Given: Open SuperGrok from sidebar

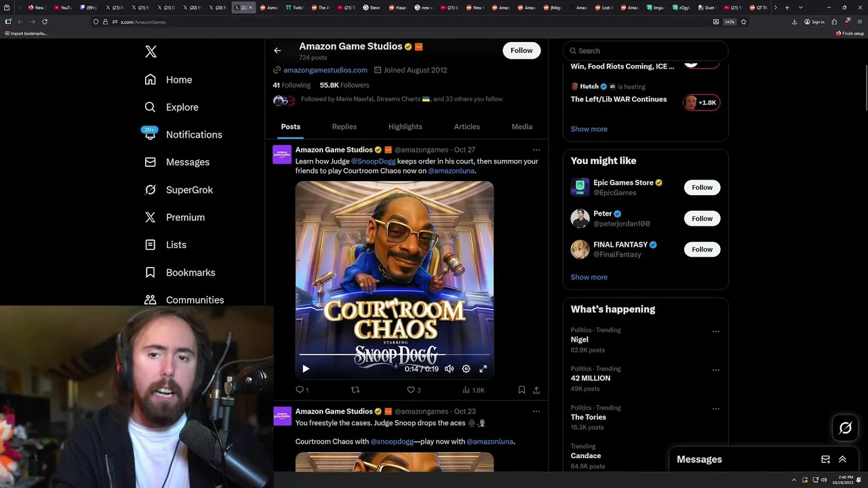Looking at the screenshot, I should click(178, 190).
